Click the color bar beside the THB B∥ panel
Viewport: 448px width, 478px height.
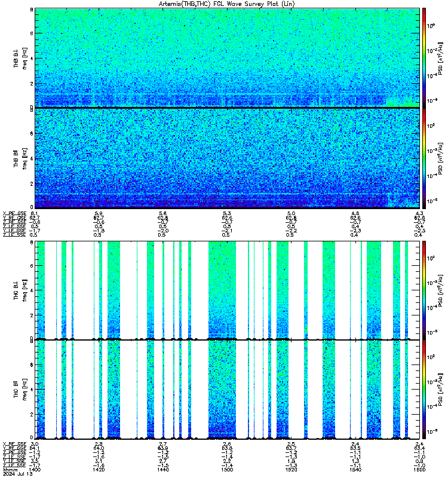(x=424, y=158)
